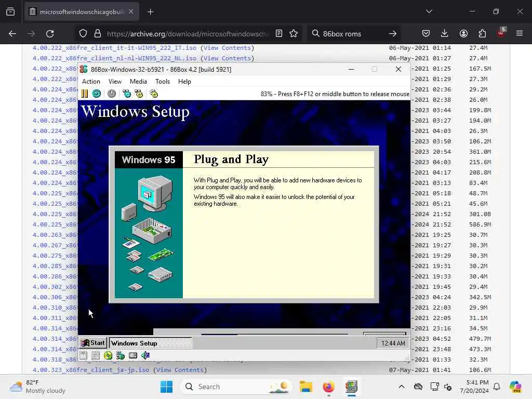Image resolution: width=532 pixels, height=399 pixels.
Task: Click the Windows taskbar Search box
Action: [236, 387]
